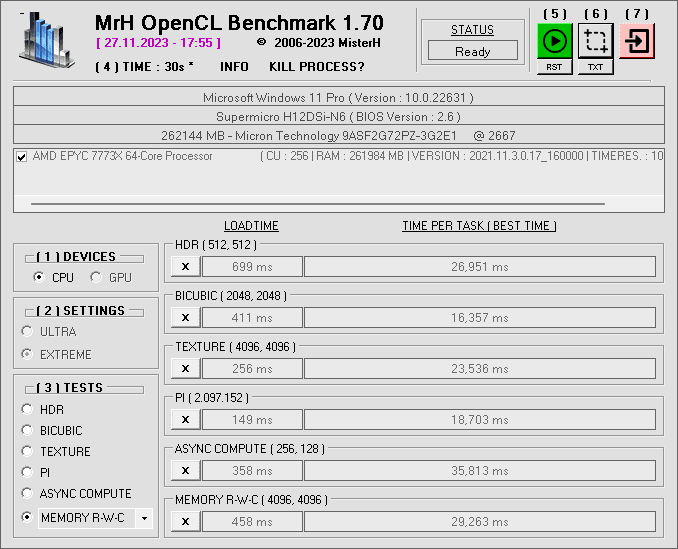Exit application with pink door icon
Viewport: 678px width, 549px height.
click(636, 41)
